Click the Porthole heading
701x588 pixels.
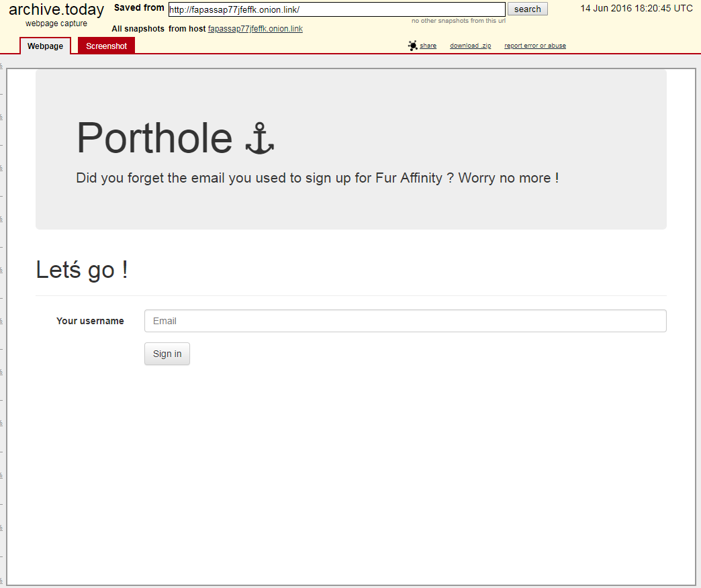click(x=154, y=138)
